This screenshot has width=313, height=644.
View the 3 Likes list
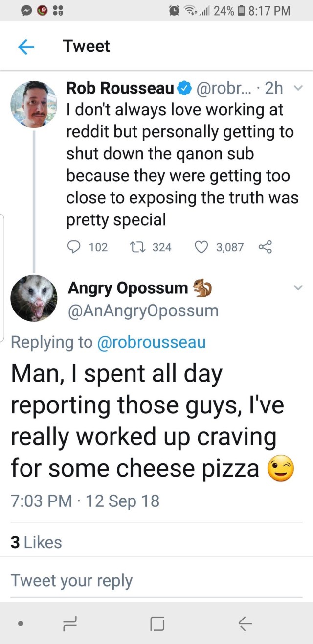pos(37,542)
